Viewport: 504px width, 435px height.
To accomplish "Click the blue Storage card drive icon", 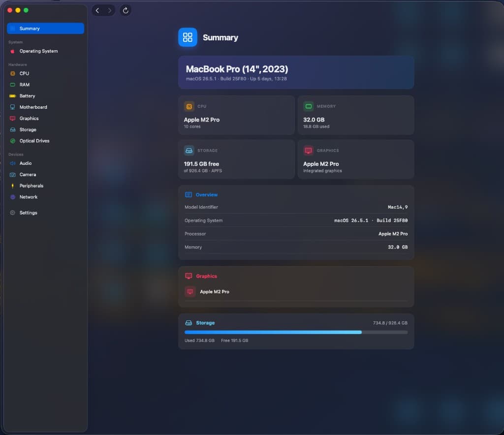I will pos(189,151).
